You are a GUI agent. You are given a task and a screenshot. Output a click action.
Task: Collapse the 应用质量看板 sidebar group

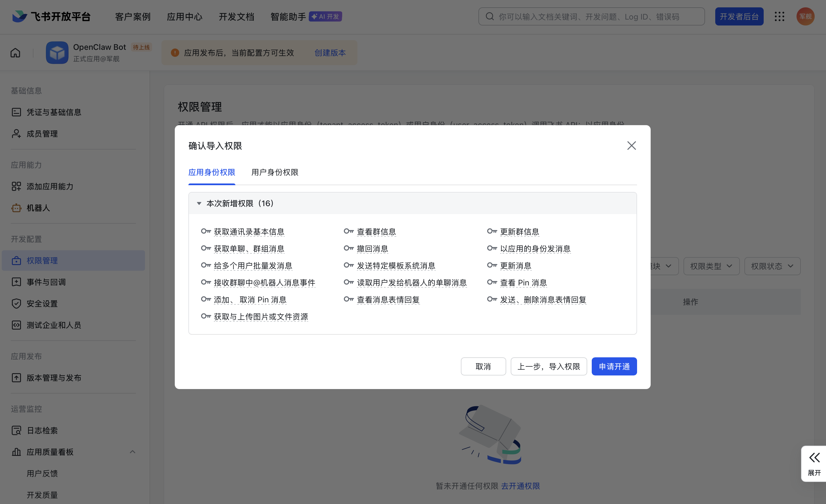pos(132,452)
